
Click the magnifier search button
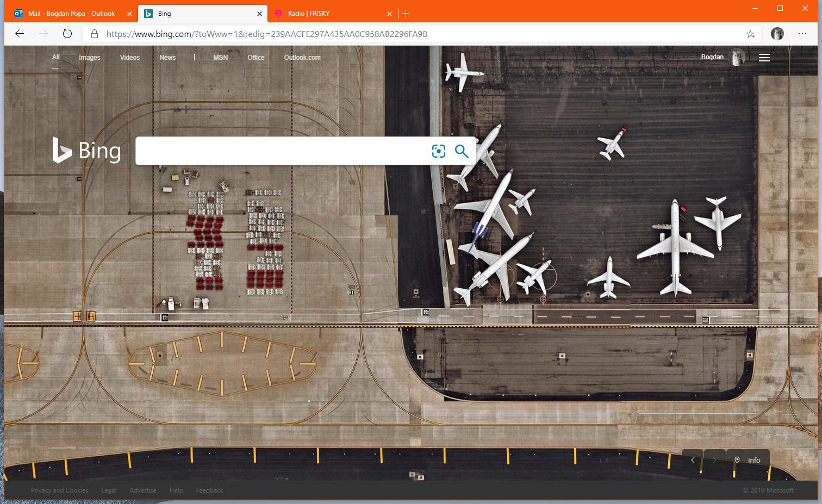(462, 151)
